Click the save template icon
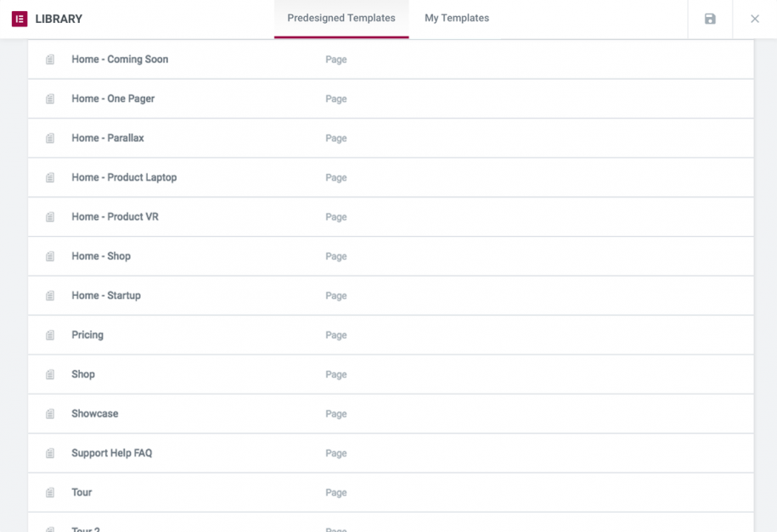777x532 pixels. coord(710,19)
